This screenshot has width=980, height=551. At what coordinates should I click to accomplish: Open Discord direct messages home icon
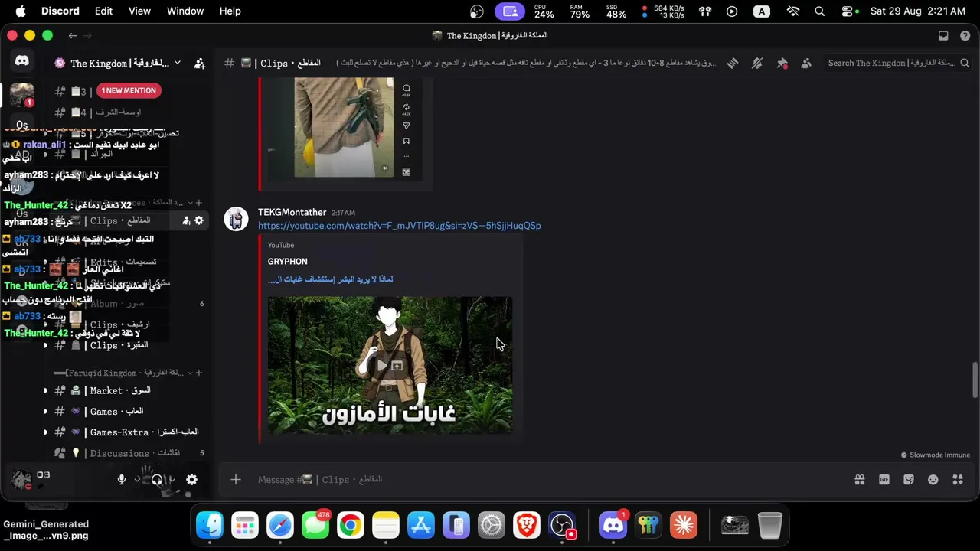pyautogui.click(x=21, y=62)
